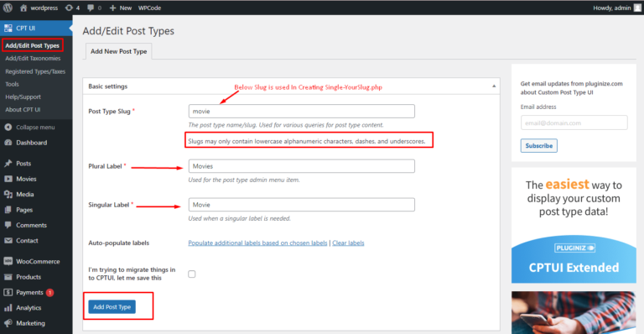Open About CPT UI submenu item
The height and width of the screenshot is (334, 644).
(x=23, y=110)
